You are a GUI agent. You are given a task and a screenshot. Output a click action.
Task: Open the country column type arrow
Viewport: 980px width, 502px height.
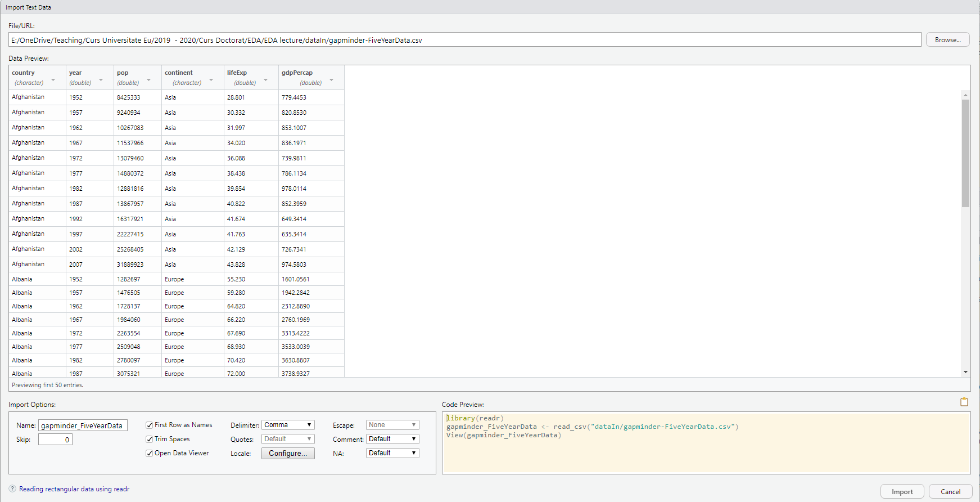53,80
